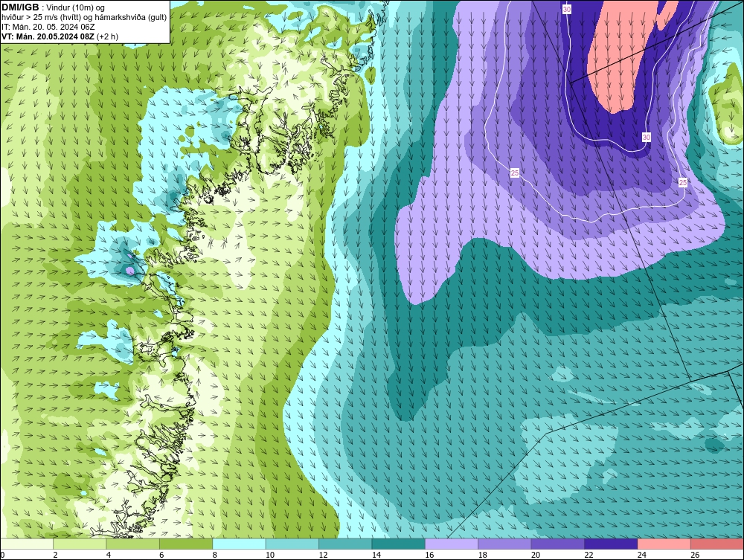Click the legend scale number 20

tap(536, 555)
